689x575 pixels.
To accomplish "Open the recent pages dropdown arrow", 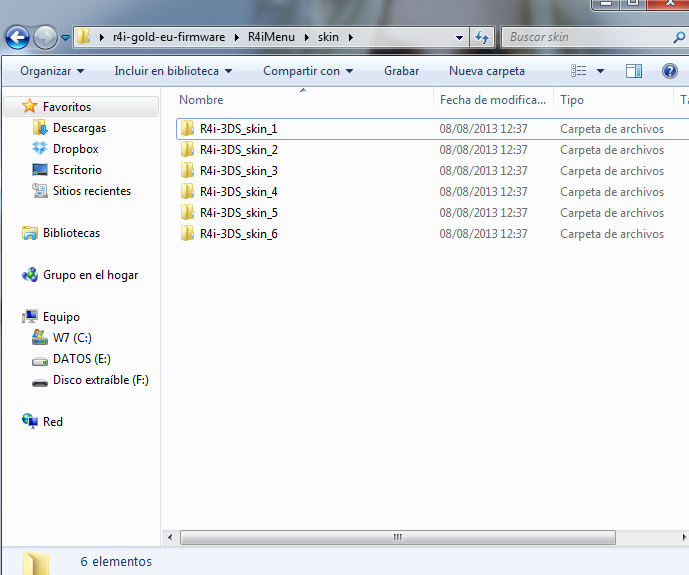I will click(65, 38).
